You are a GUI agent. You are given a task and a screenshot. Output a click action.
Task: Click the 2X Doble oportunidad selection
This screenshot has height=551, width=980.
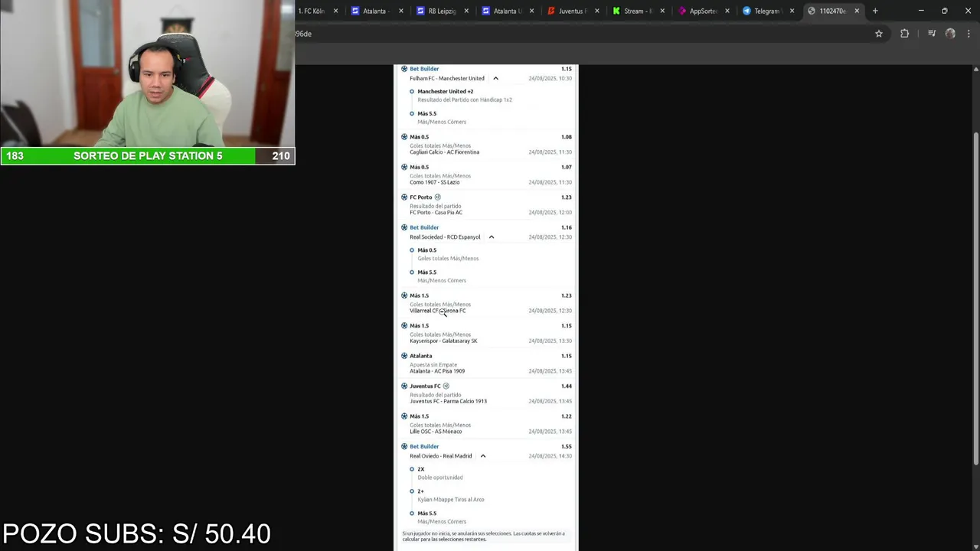click(x=440, y=473)
